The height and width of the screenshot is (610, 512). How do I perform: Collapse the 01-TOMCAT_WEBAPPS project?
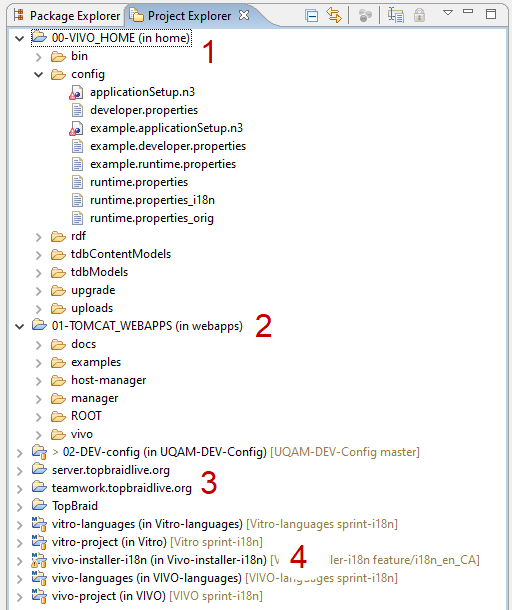click(19, 326)
